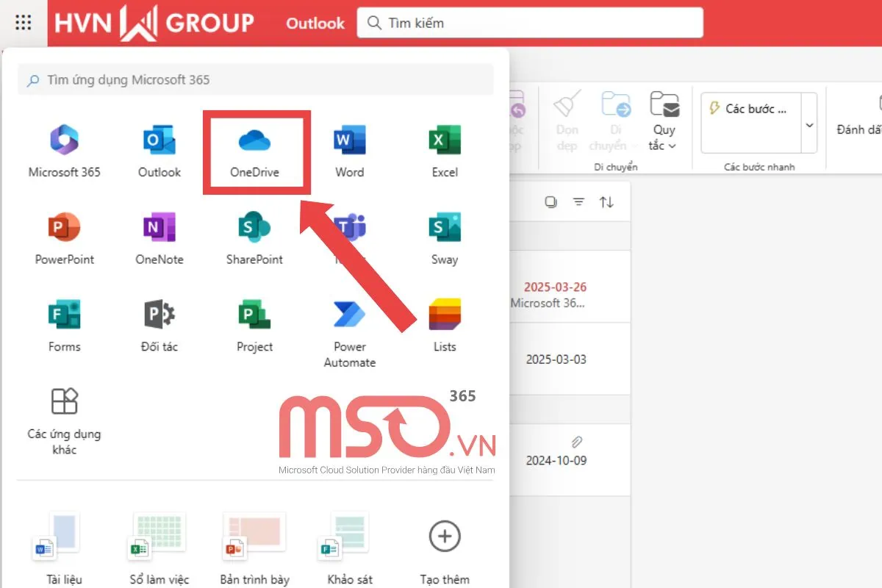Launch Sway app
Screen dimensions: 882x588
point(445,239)
